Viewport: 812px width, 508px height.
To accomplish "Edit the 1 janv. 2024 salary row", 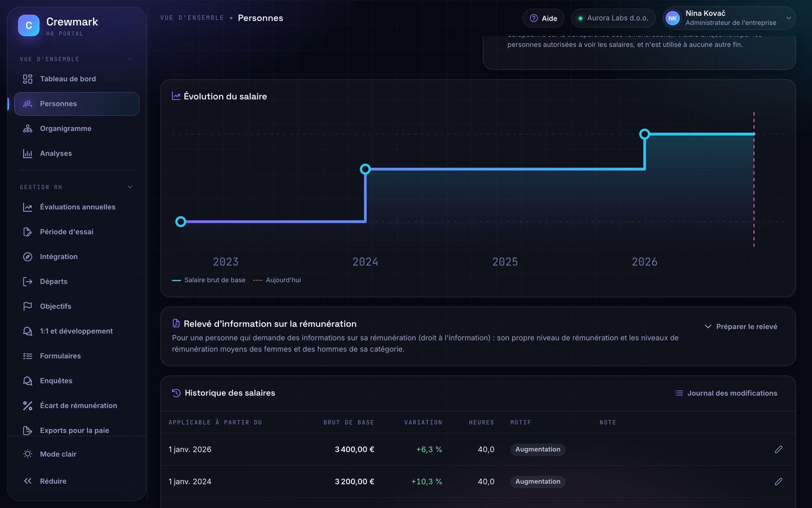I will pos(779,481).
